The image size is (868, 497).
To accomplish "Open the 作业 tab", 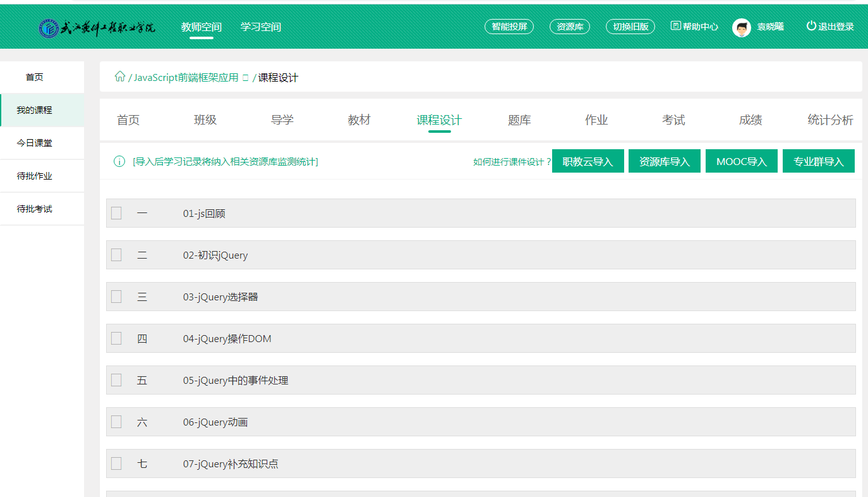I will pos(596,120).
